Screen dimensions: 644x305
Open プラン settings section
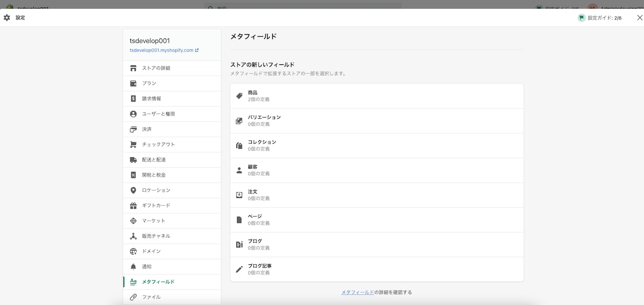click(x=172, y=83)
